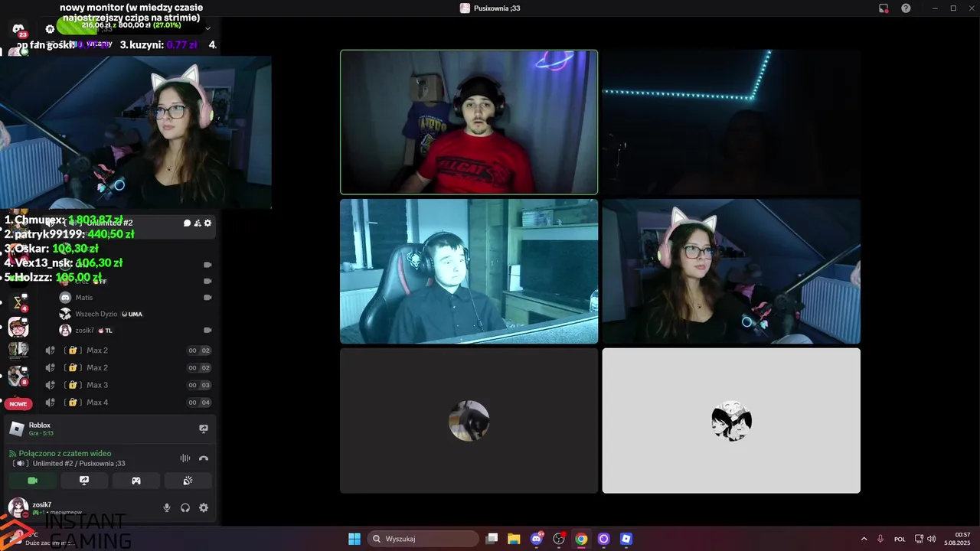This screenshot has width=980, height=551.
Task: Mute microphone in user panel
Action: tap(167, 507)
